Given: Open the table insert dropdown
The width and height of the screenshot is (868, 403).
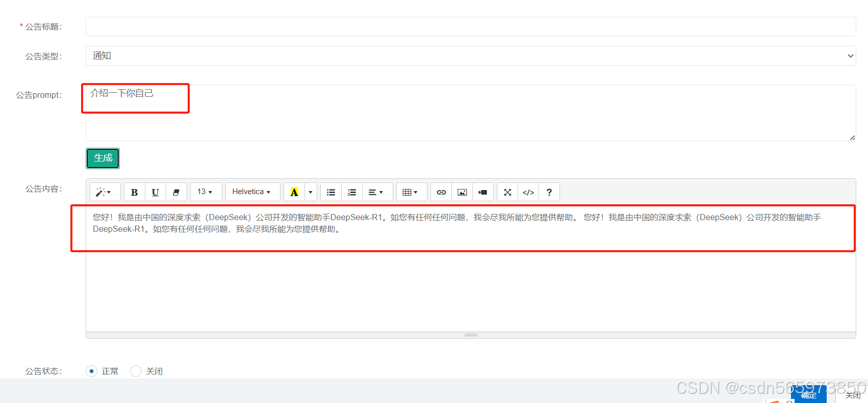Looking at the screenshot, I should 411,192.
